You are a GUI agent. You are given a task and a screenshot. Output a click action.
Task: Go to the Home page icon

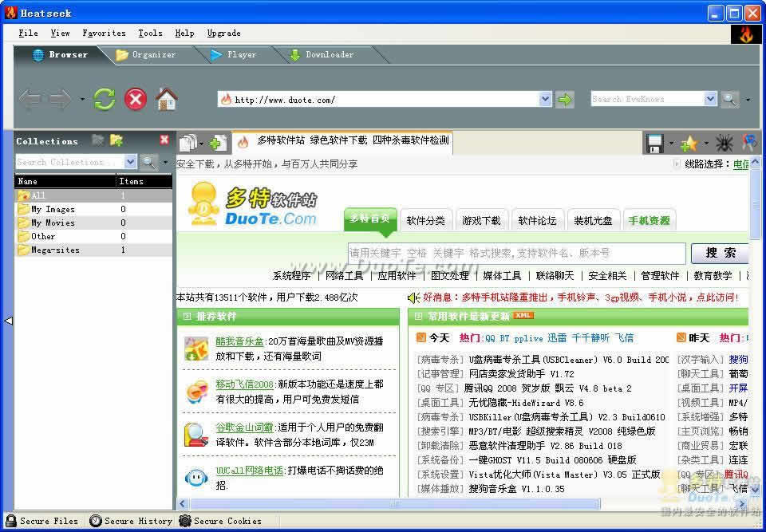(x=166, y=99)
